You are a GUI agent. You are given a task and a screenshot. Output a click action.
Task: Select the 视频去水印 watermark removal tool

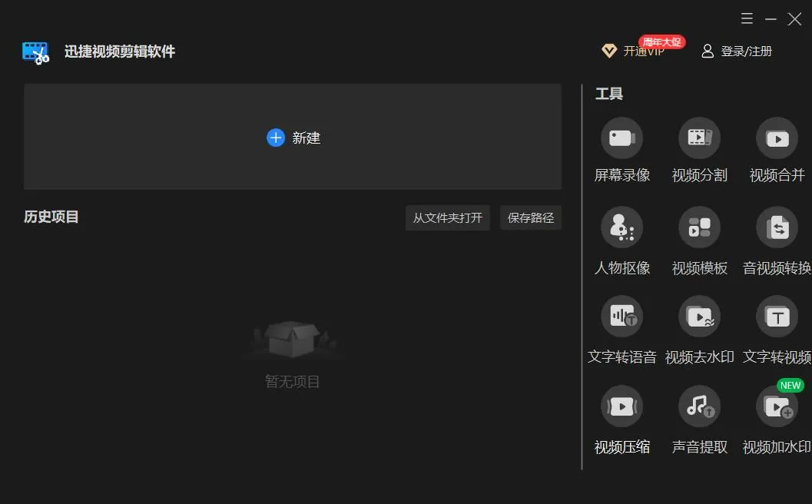coord(699,317)
